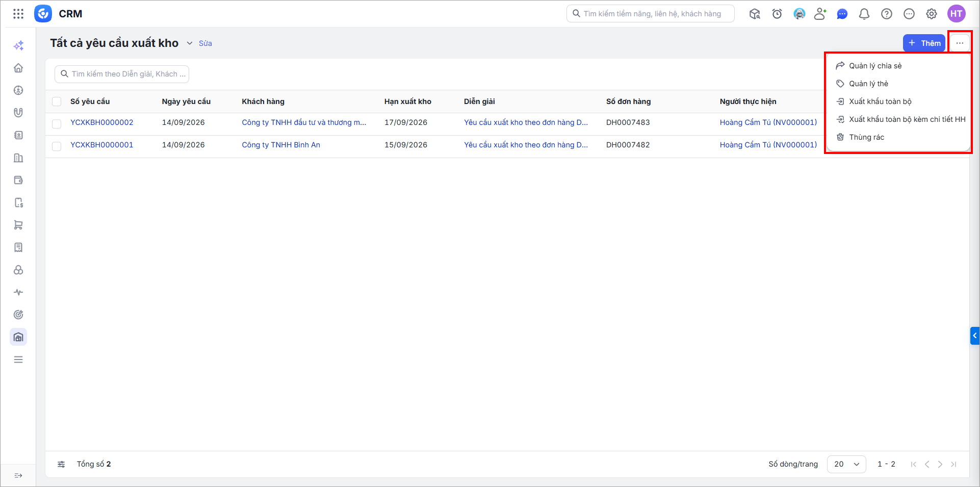The image size is (980, 487).
Task: Open the shopping cart sidebar icon
Action: point(18,225)
